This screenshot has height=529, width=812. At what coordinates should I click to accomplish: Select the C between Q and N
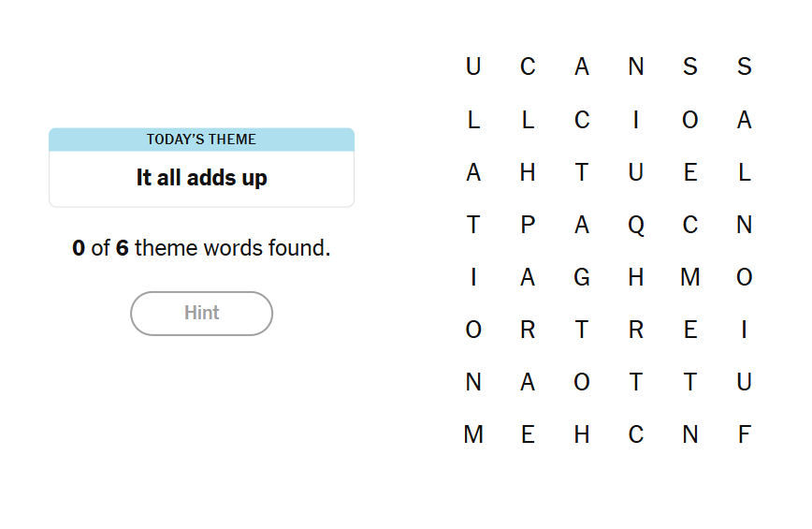(x=690, y=225)
